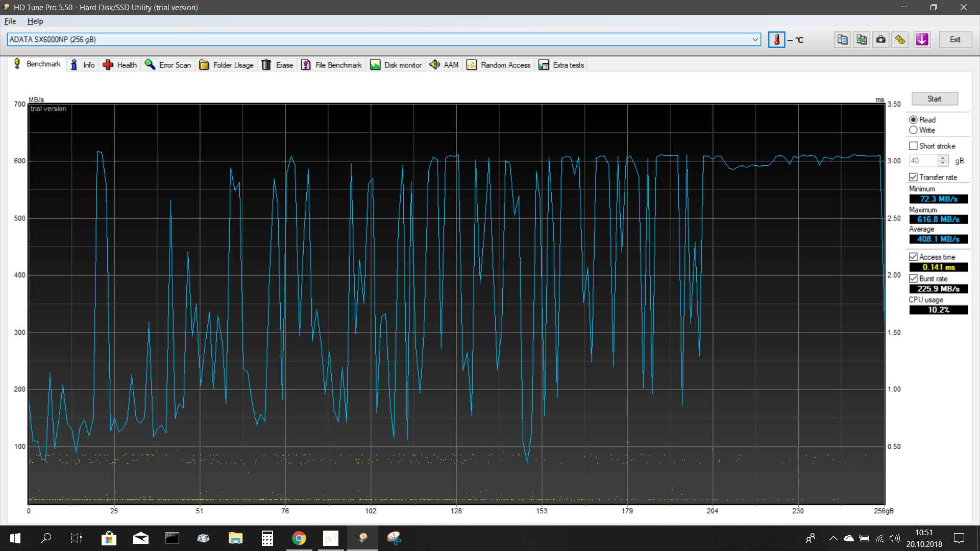Enable the Short stroke checkbox
Viewport: 980px width, 551px height.
tap(913, 146)
